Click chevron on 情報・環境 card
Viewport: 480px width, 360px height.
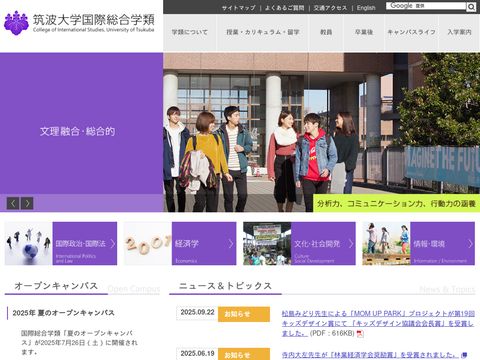[470, 244]
